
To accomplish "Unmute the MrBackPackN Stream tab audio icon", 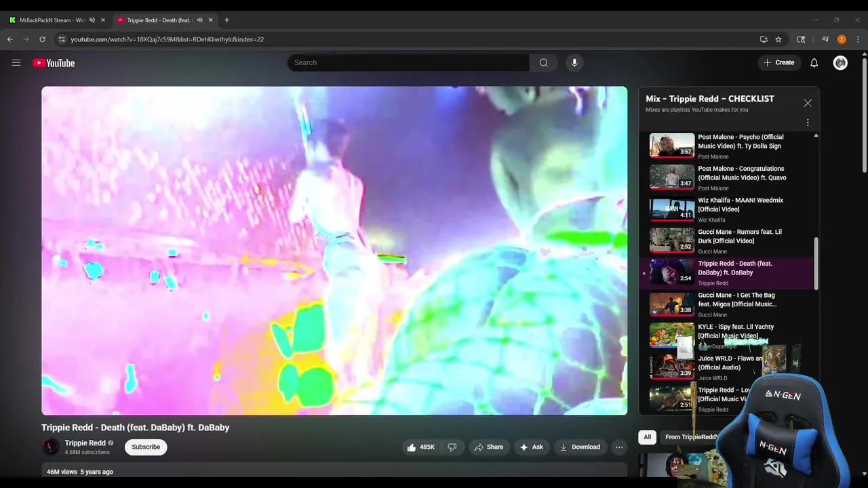I will point(92,20).
